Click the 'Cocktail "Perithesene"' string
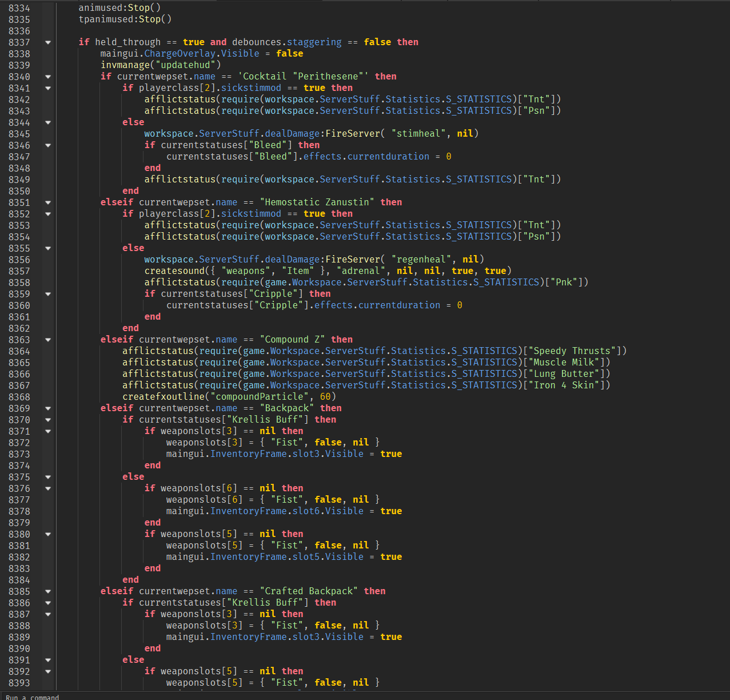This screenshot has width=730, height=700. [x=304, y=77]
